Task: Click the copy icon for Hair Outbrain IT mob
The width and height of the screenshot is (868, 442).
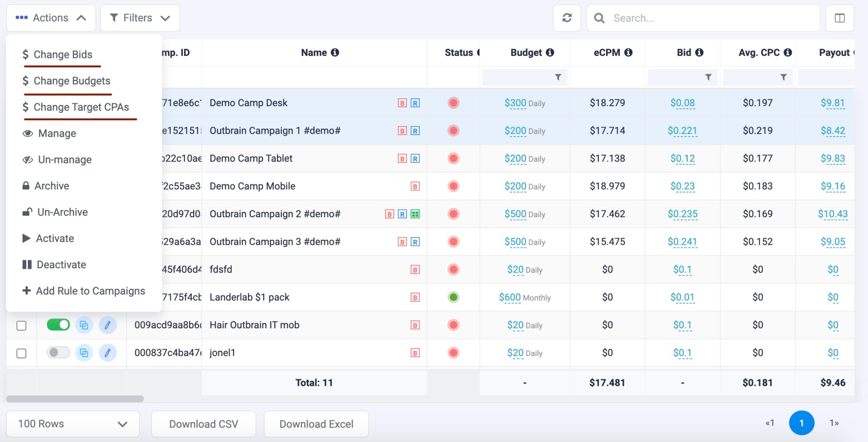Action: [x=84, y=325]
